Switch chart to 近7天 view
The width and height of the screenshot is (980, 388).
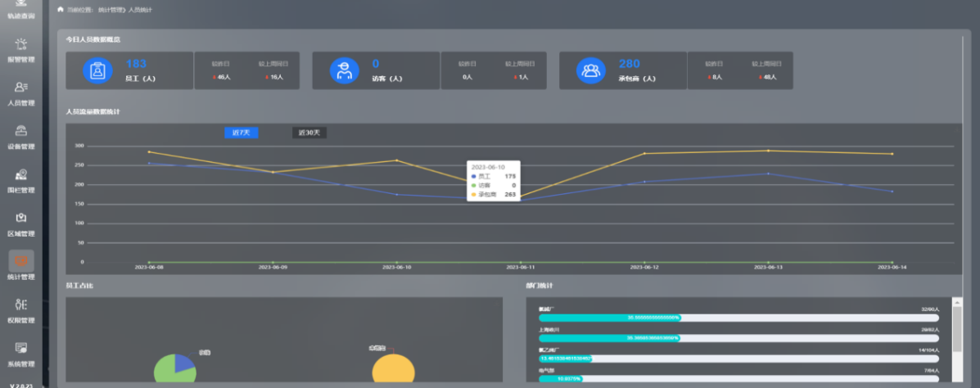[x=241, y=133]
